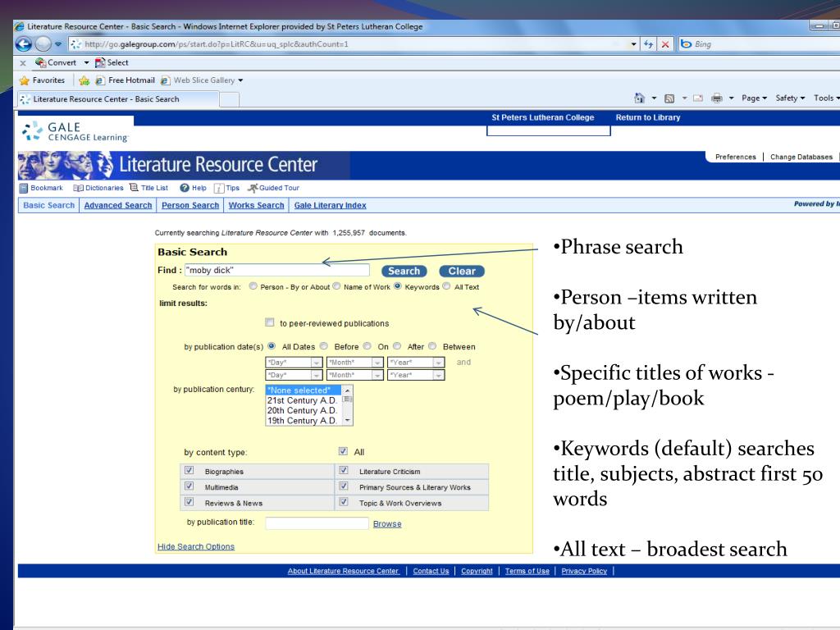
Task: Uncheck Topic & Work Overviews checkbox
Action: (x=344, y=502)
